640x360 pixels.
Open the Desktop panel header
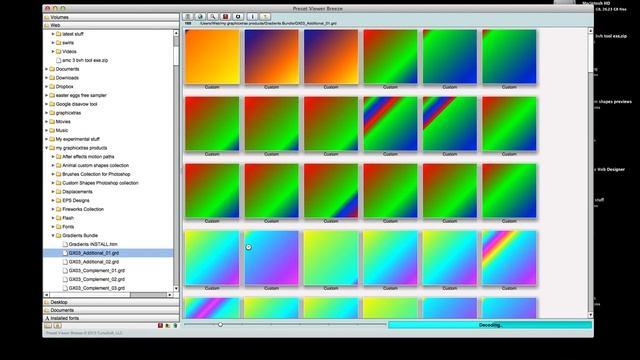111,302
